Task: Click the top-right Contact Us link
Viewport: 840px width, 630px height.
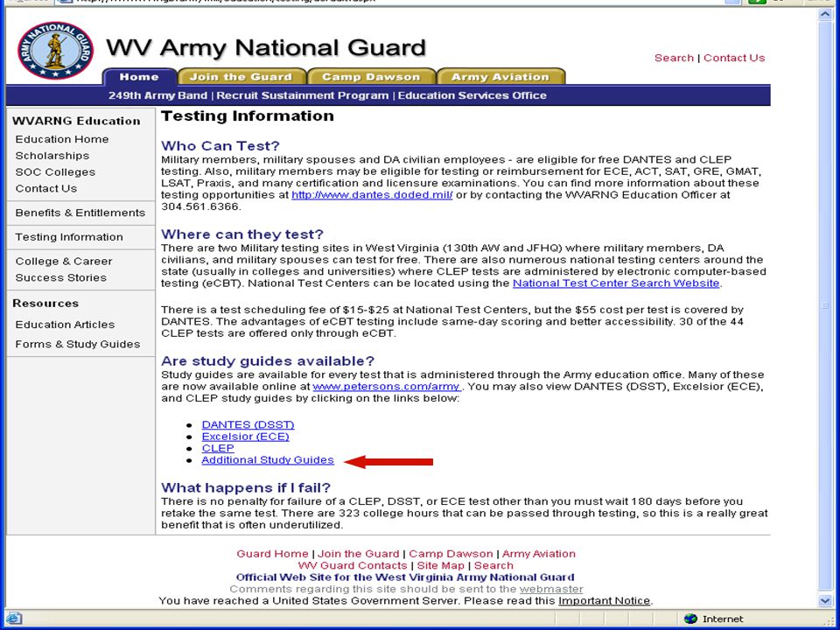Action: tap(734, 58)
